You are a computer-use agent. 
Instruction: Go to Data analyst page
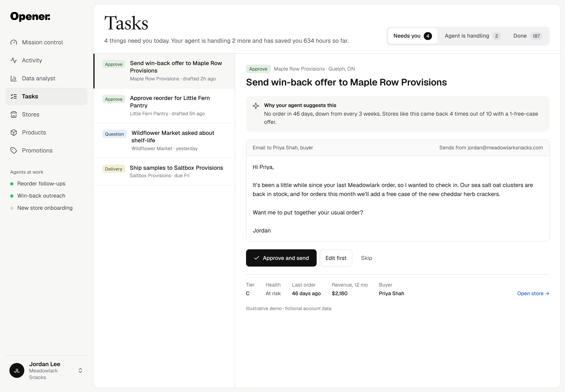coord(46,78)
